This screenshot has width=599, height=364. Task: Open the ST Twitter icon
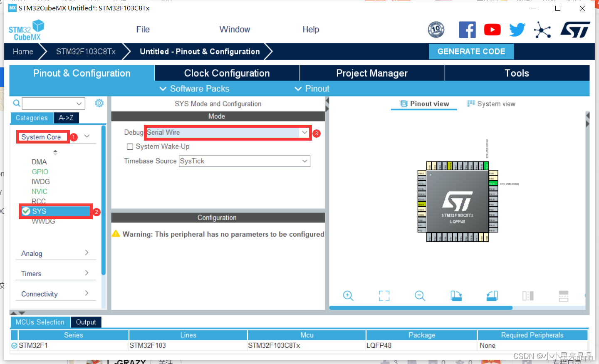tap(517, 30)
